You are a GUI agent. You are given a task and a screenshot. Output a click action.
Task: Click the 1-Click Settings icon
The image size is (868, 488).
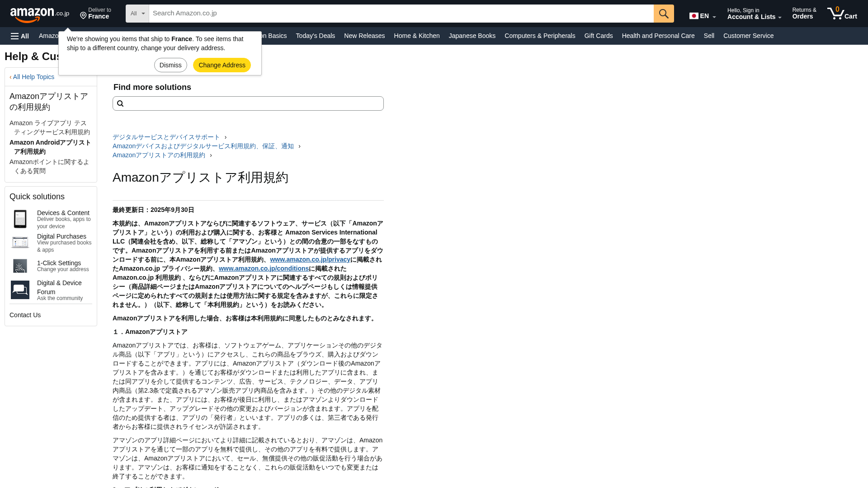coord(20,266)
